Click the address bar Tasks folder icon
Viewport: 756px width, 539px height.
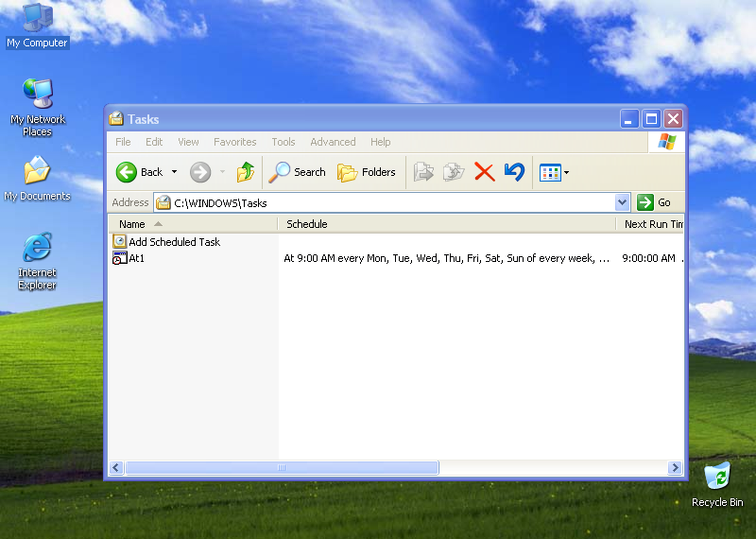163,202
